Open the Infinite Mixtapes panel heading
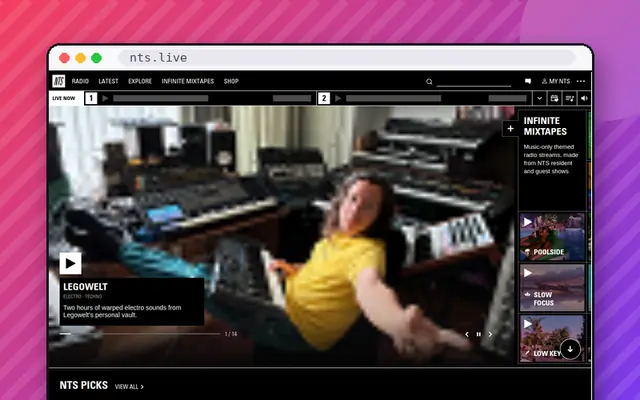 click(545, 126)
